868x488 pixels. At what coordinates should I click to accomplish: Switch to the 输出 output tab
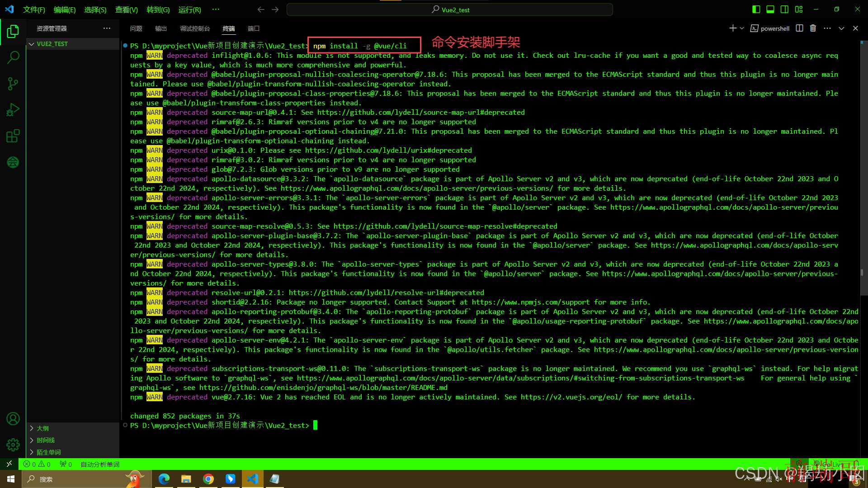pos(161,28)
